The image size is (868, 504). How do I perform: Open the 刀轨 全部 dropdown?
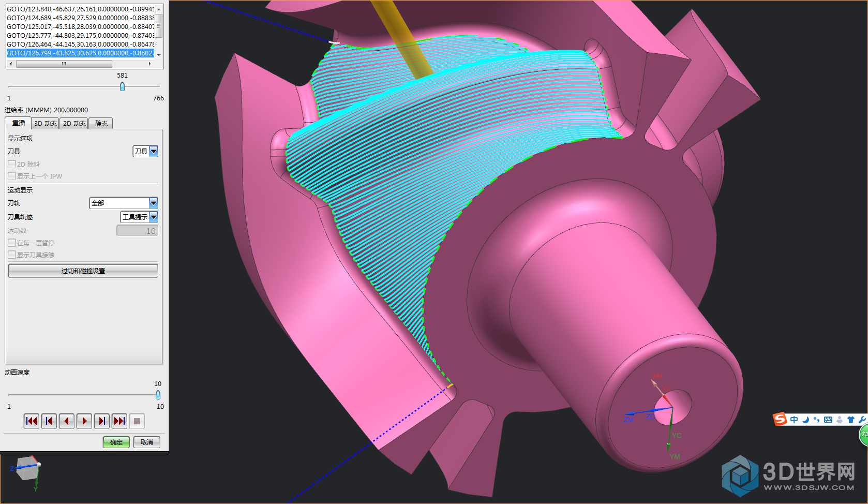pyautogui.click(x=124, y=203)
